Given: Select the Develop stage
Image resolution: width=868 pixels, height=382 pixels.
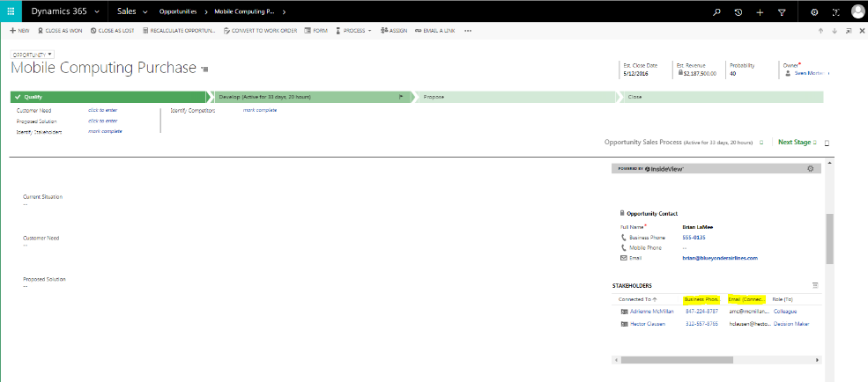Looking at the screenshot, I should (313, 97).
